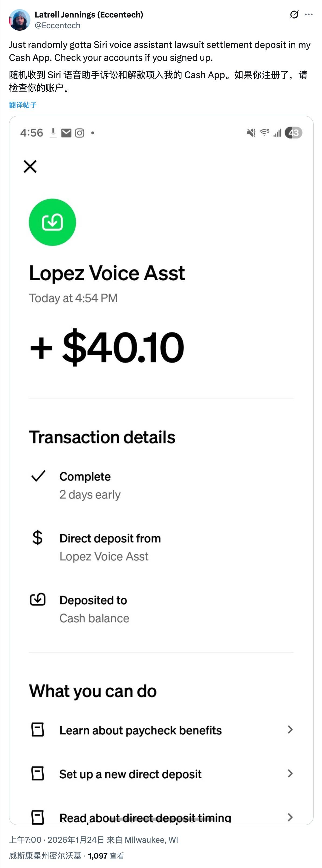The image size is (322, 868).
Task: Click the Complete checkmark icon
Action: pyautogui.click(x=38, y=476)
